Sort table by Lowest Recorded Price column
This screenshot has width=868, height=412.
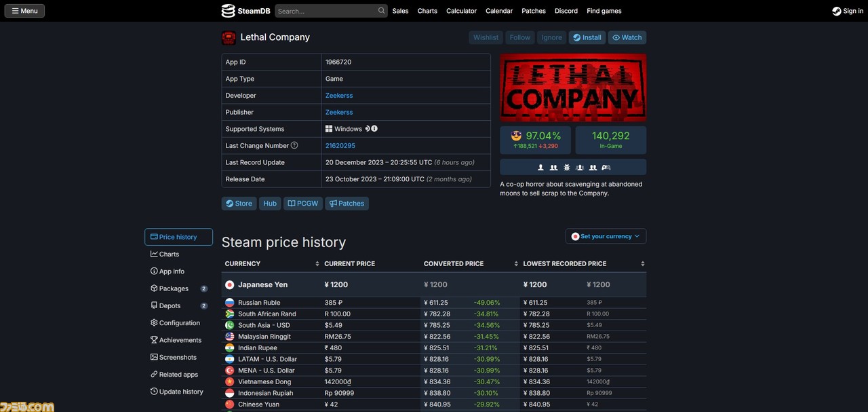tap(584, 263)
